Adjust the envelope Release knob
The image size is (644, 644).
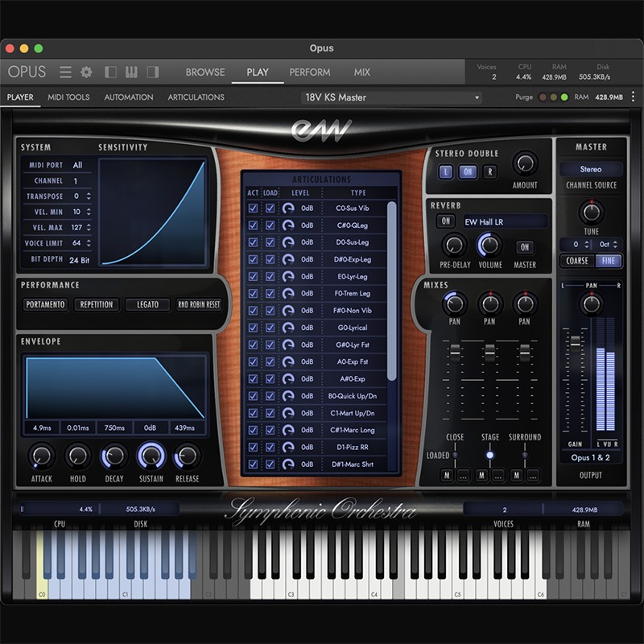188,456
